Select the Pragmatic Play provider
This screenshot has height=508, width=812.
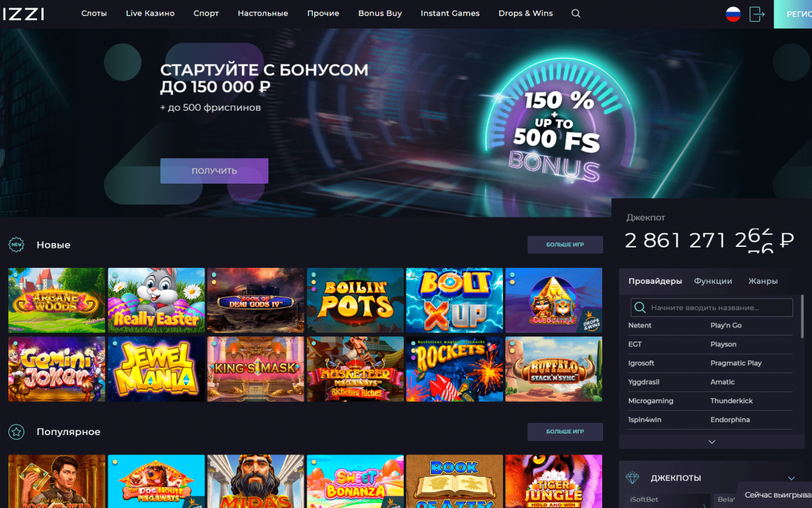(x=736, y=363)
